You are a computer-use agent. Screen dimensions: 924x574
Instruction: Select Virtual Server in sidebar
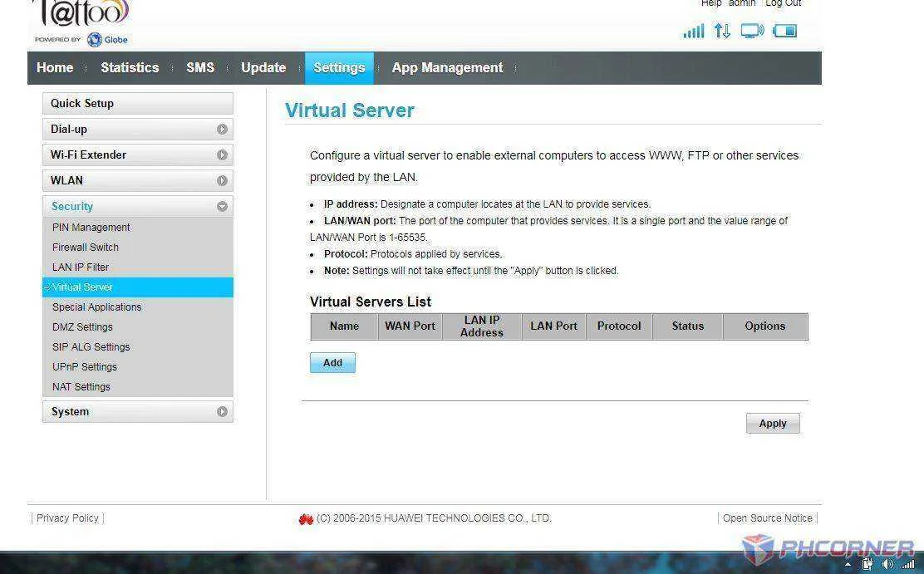[138, 287]
